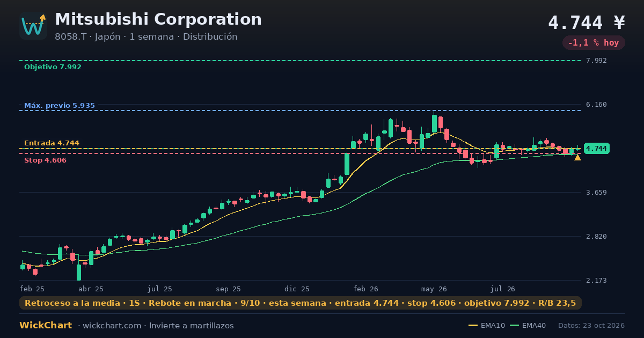The image size is (644, 338).
Task: Click the feb 26 date label
Action: (x=366, y=289)
